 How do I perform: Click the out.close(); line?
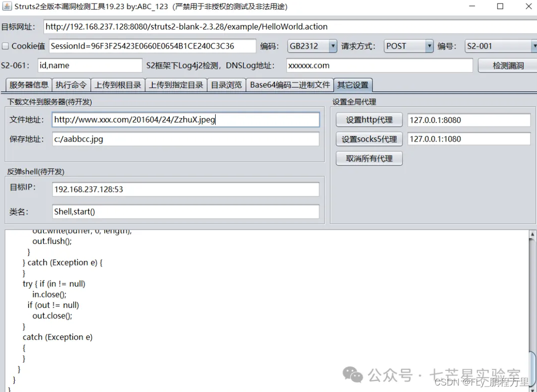point(52,315)
